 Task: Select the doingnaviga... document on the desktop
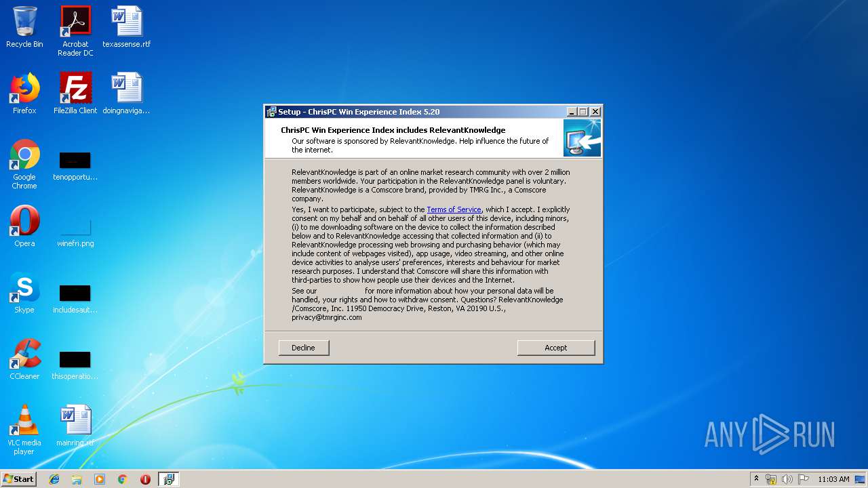click(127, 94)
